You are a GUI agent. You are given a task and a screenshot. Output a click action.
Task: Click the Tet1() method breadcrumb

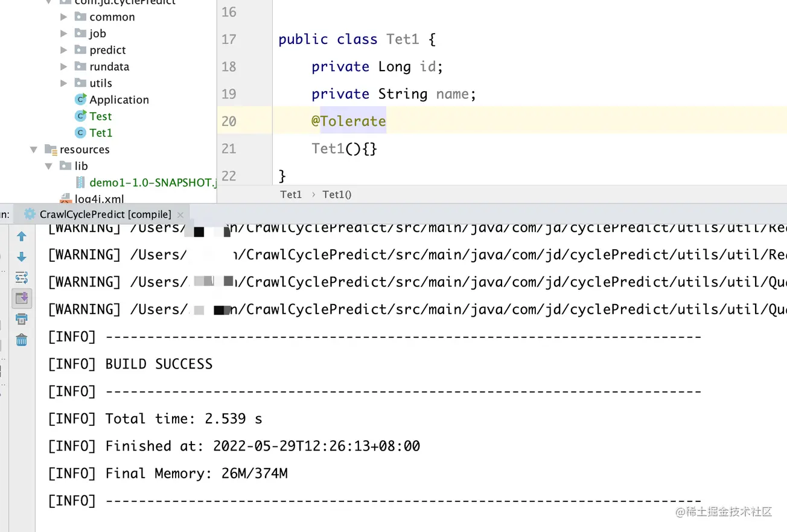(x=337, y=194)
